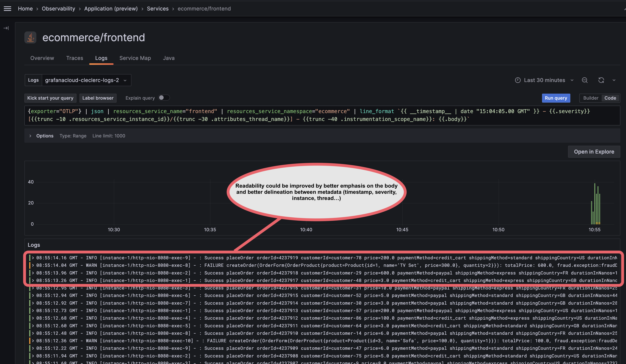Toggle the Explain query switch
The width and height of the screenshot is (626, 364).
[x=164, y=98]
